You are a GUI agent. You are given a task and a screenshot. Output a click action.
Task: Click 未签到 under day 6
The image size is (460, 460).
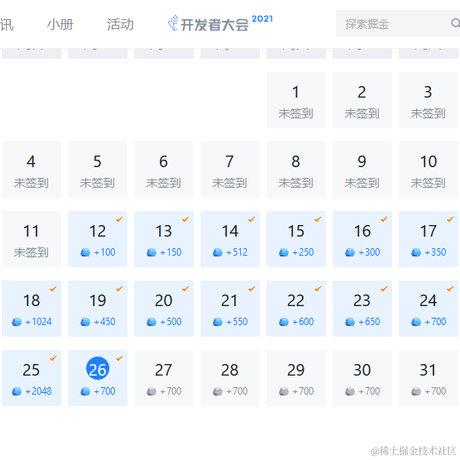164,183
